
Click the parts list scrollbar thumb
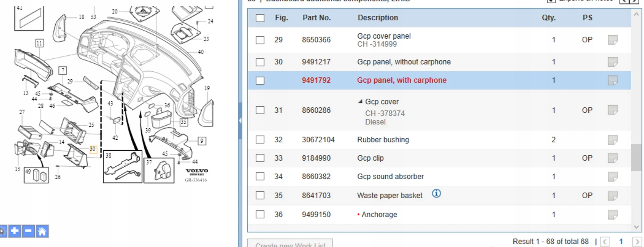[636, 158]
